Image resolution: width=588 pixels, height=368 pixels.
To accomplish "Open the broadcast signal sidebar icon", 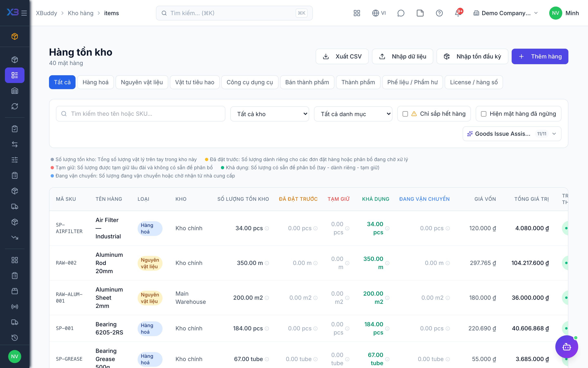I will [14, 307].
